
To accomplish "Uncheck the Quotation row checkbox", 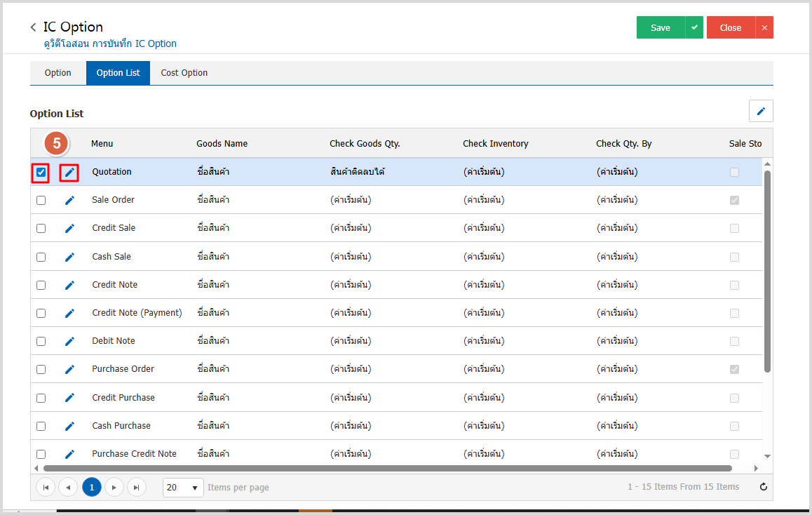I will pos(41,172).
